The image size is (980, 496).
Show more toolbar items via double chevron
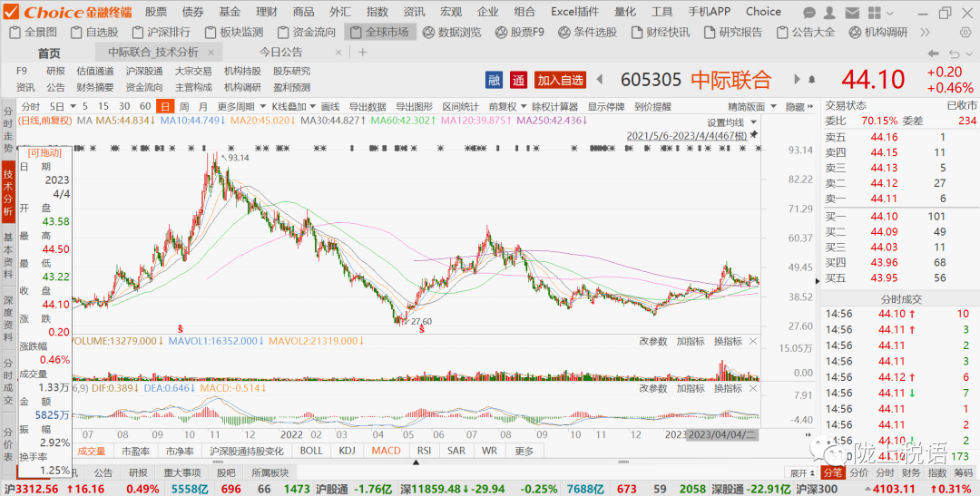point(925,34)
